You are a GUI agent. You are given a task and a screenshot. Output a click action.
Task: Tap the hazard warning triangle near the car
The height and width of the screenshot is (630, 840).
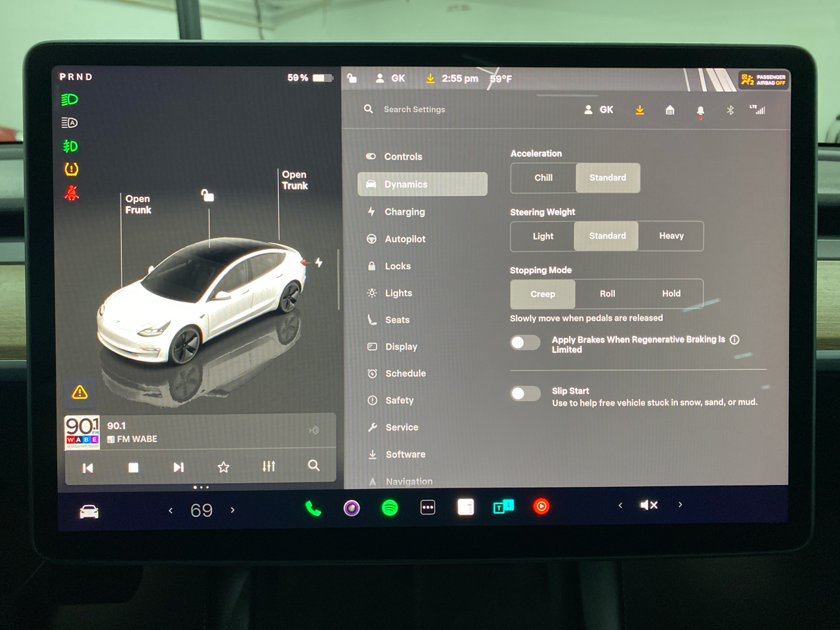point(79,392)
